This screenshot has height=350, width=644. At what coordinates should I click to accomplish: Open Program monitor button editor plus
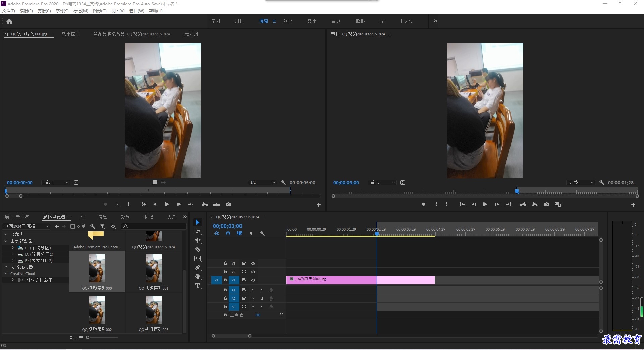[633, 205]
